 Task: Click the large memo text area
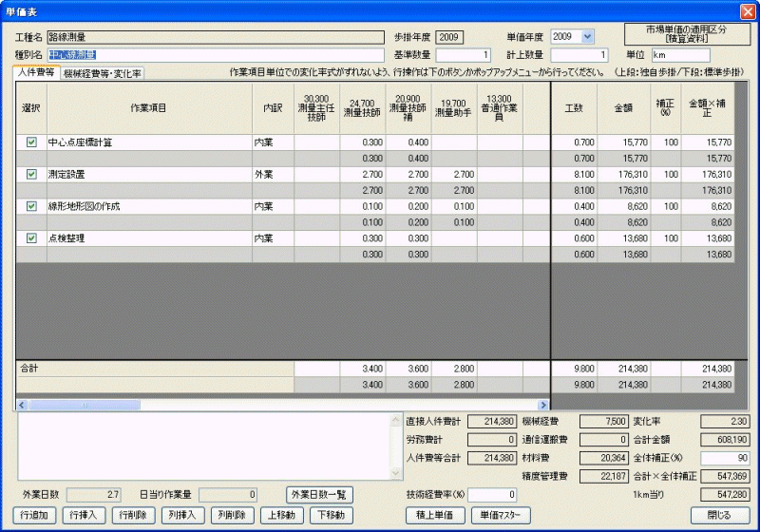pos(204,446)
